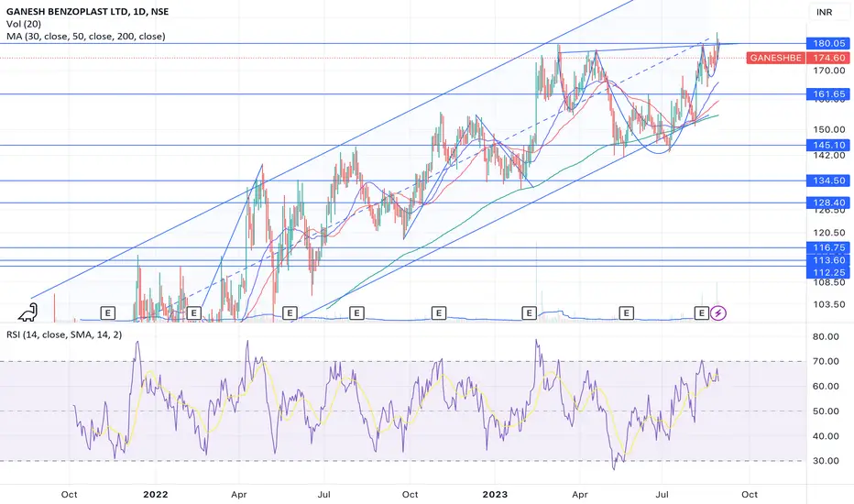
Task: Click the 103.50 price axis tick
Action: point(829,304)
